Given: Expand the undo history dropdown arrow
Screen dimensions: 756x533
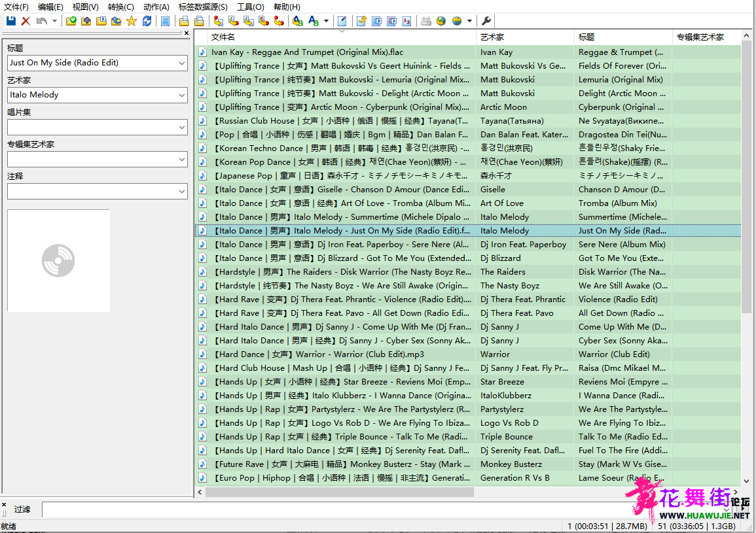Looking at the screenshot, I should (x=54, y=21).
